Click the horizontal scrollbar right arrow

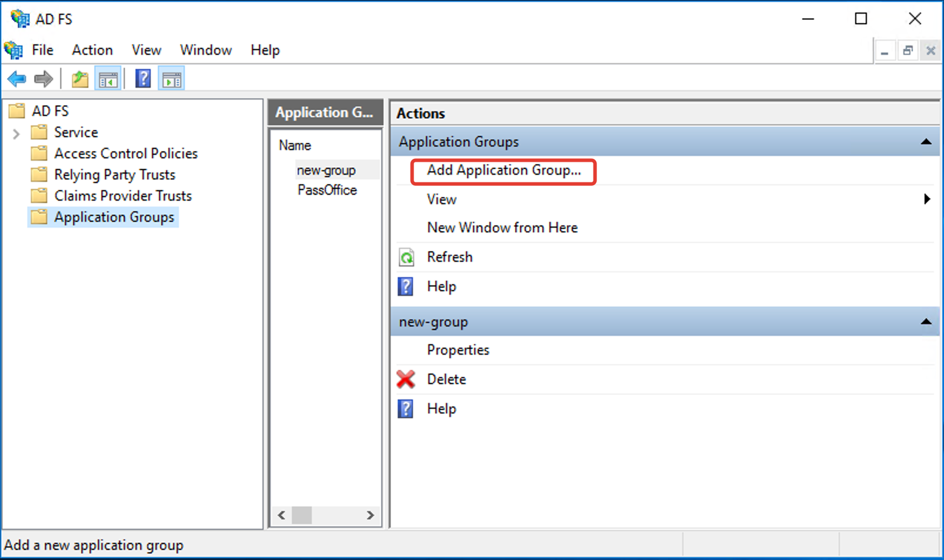pyautogui.click(x=370, y=515)
